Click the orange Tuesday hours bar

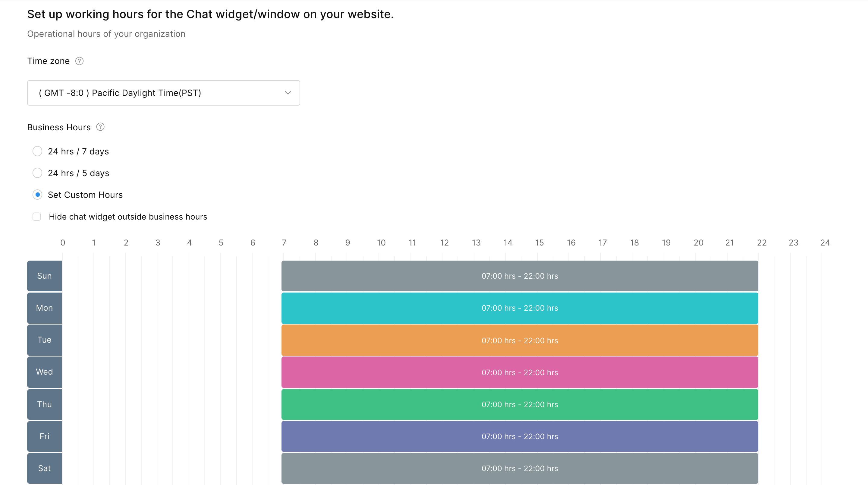point(520,340)
